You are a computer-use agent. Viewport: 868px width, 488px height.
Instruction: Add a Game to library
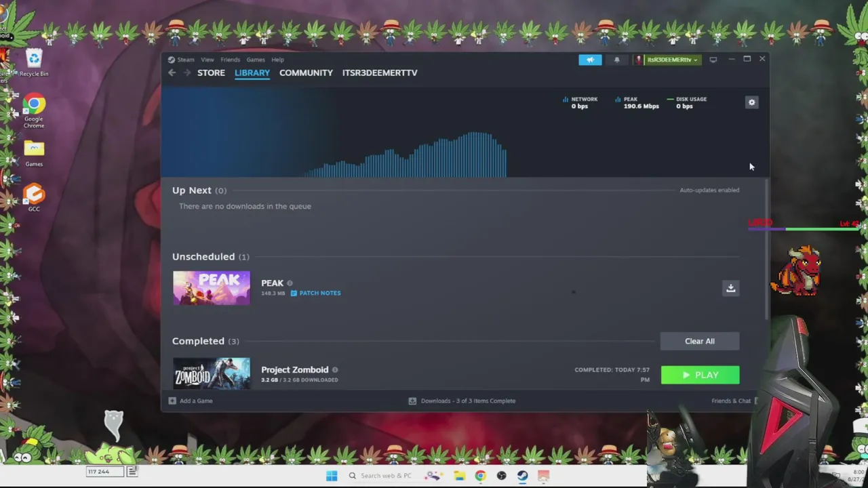coord(191,401)
